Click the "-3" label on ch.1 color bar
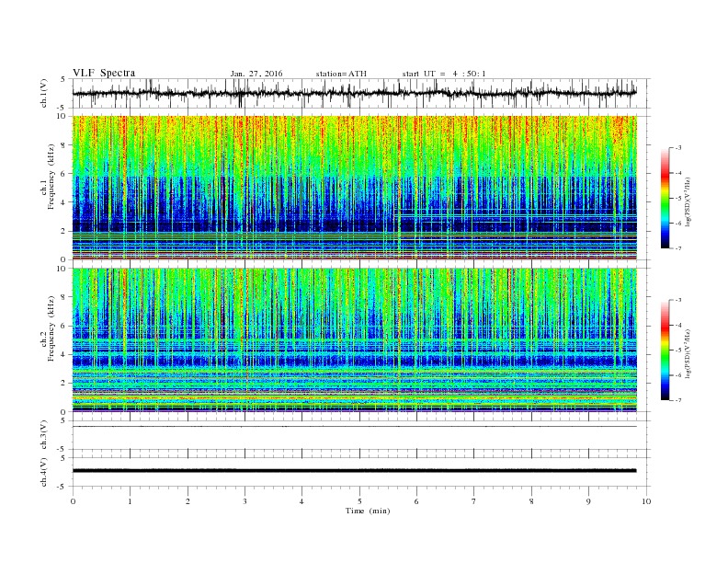 click(x=678, y=148)
